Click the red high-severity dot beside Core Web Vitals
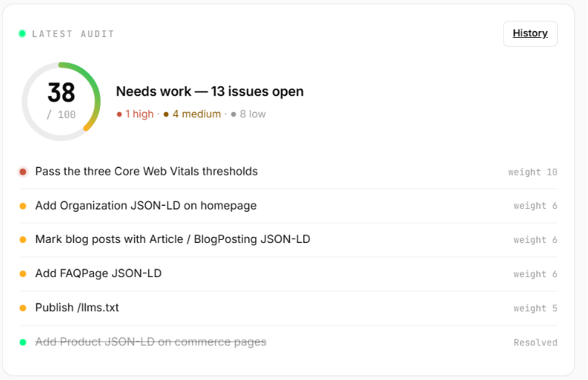This screenshot has height=380, width=588. 23,172
